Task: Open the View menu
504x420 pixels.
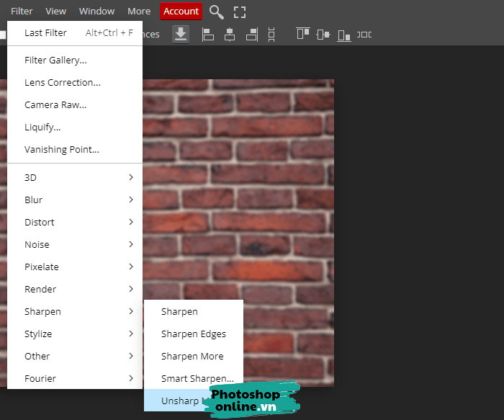Action: coord(55,11)
